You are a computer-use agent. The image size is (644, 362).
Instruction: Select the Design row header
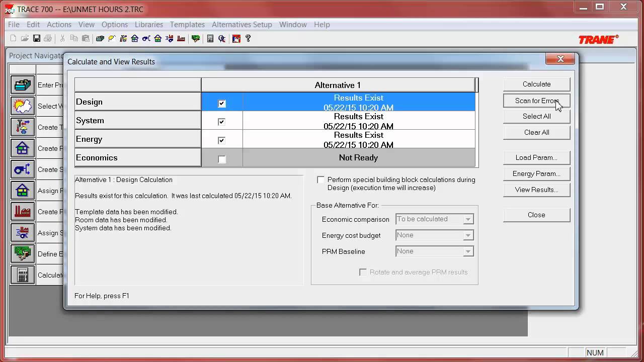click(138, 102)
